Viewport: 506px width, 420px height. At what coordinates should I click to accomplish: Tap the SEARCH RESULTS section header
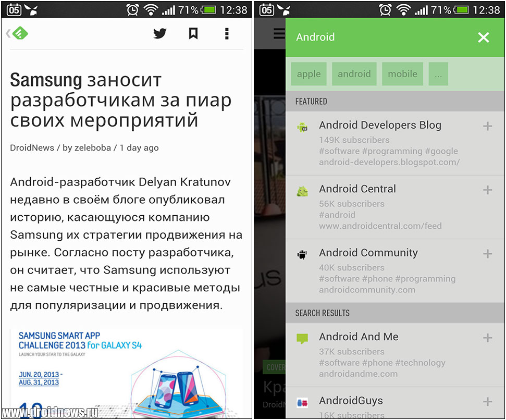(x=395, y=313)
